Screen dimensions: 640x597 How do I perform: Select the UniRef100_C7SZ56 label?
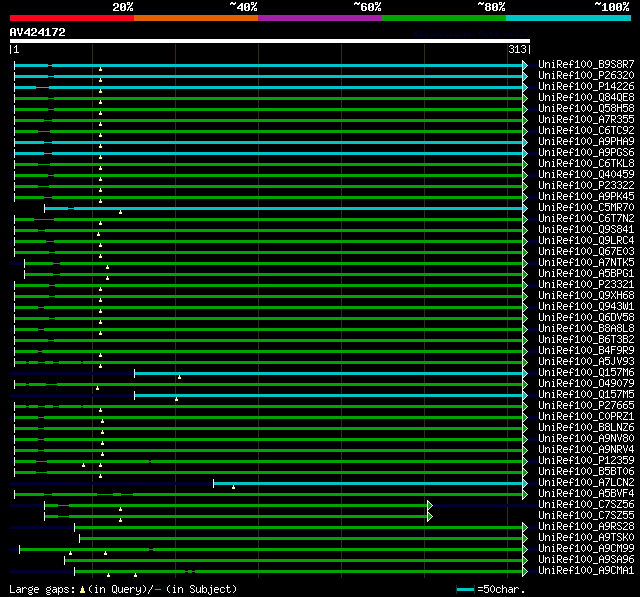586,505
